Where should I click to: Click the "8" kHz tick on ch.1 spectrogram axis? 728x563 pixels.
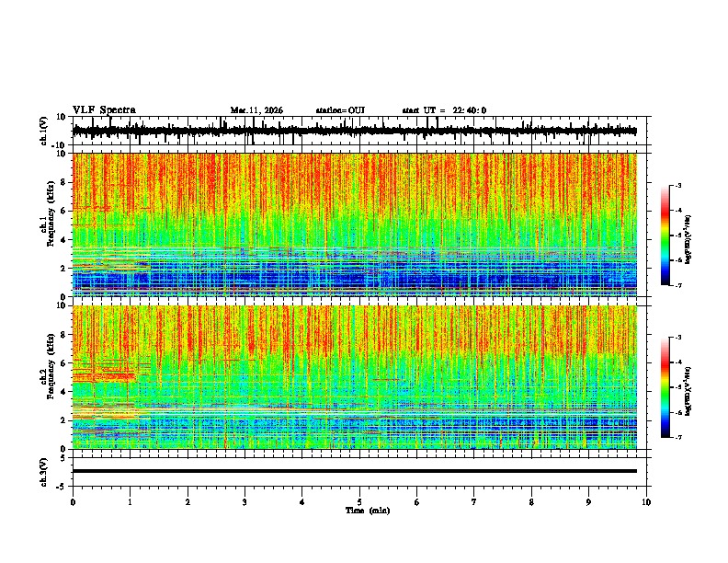click(x=64, y=182)
